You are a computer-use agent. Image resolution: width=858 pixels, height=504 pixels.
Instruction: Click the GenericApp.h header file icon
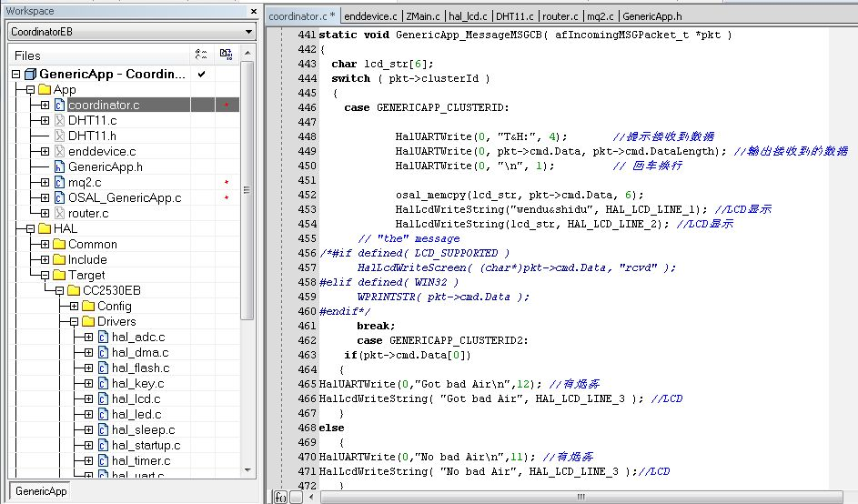[59, 167]
